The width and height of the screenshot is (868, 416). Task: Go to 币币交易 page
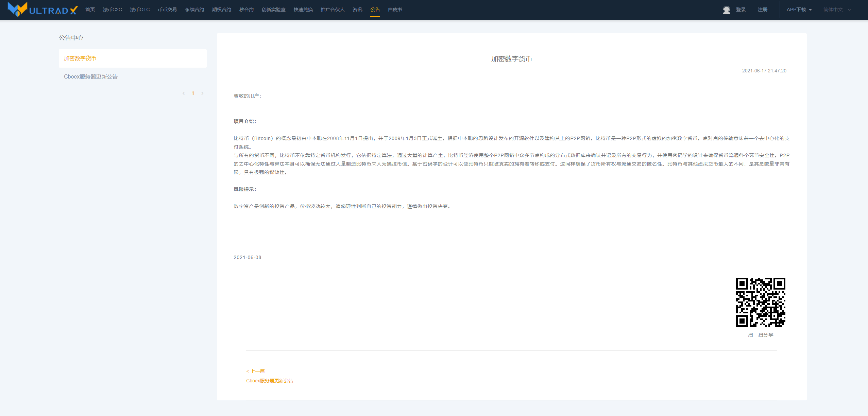click(x=167, y=10)
